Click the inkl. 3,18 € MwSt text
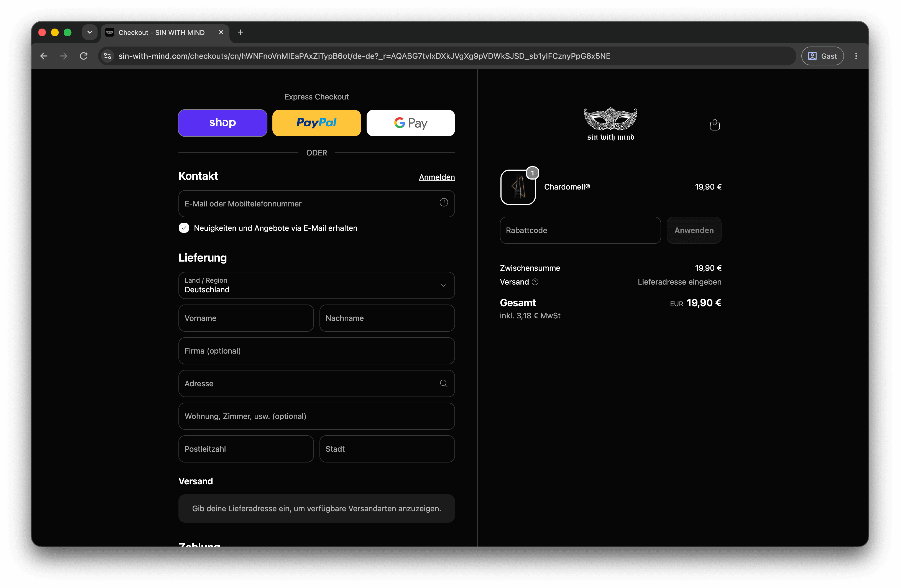 530,315
